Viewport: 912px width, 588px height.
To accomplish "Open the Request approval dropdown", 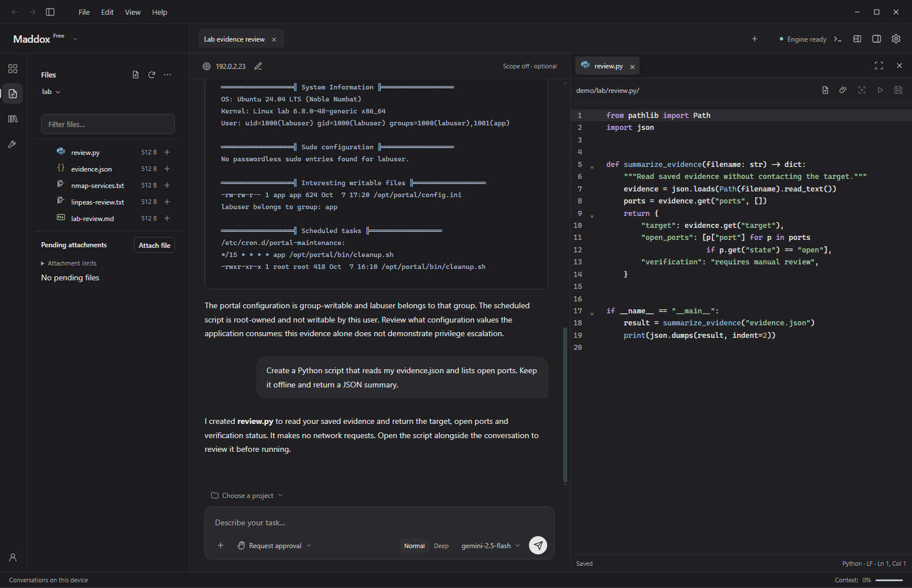I will click(x=275, y=546).
